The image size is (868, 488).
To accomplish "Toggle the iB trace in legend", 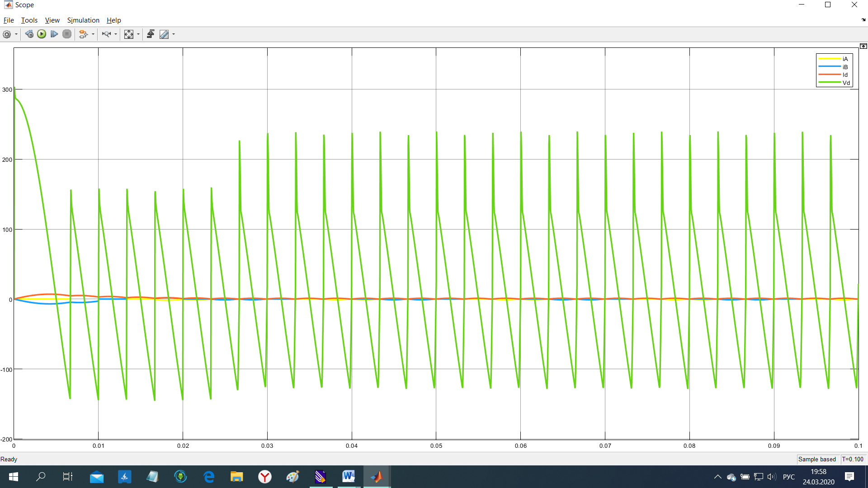I will pos(845,67).
